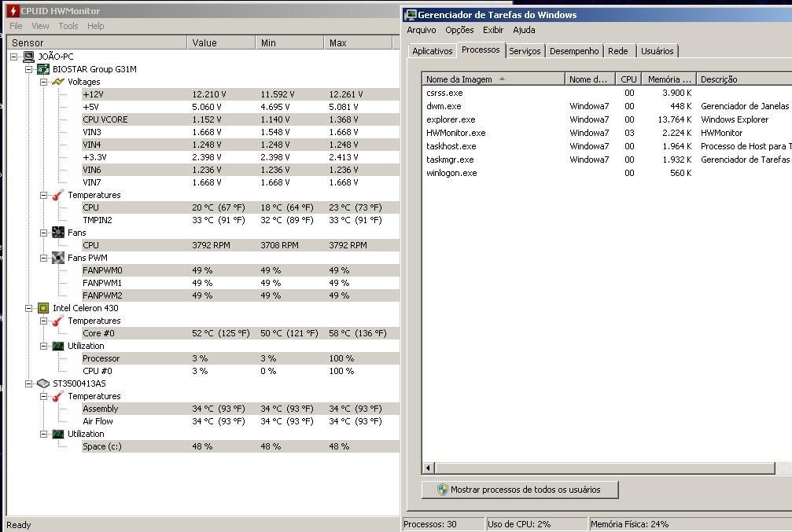792x532 pixels.
Task: Collapse the BIOSTAR Group G31M node
Action: 29,69
